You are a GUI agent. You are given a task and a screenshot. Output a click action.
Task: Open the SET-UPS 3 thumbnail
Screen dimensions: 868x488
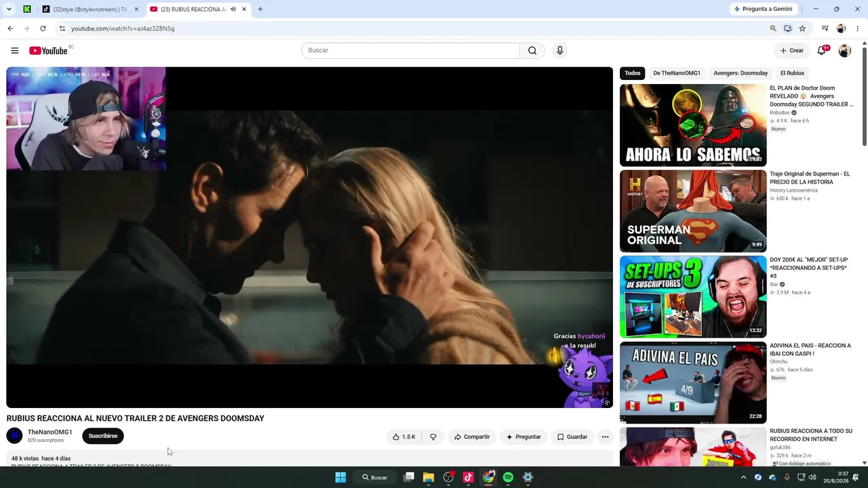click(693, 297)
